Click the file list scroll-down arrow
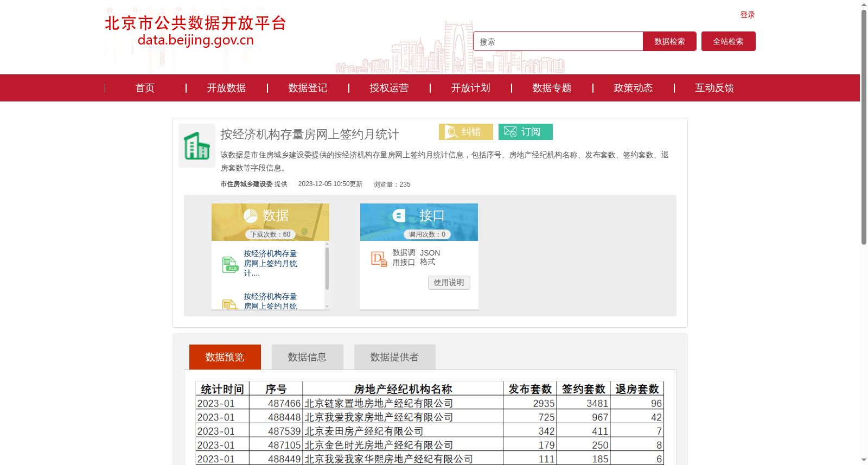This screenshot has height=465, width=868. coord(327,307)
